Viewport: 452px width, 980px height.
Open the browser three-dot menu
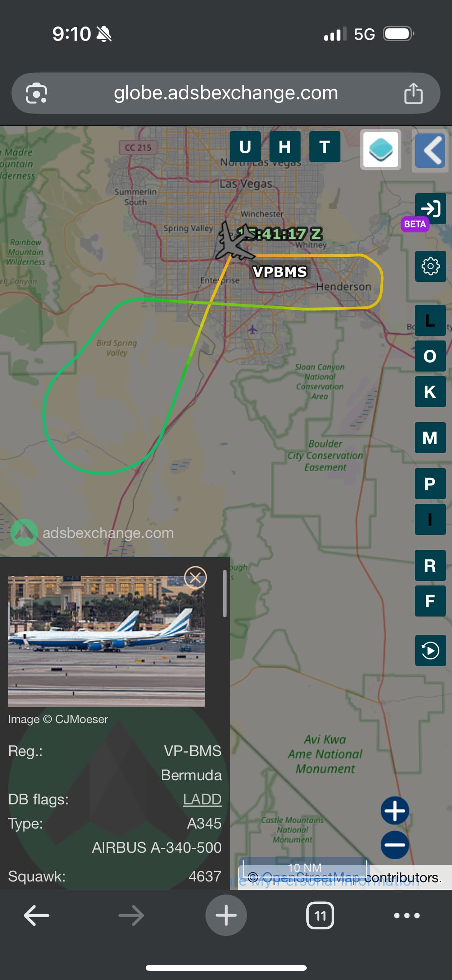point(407,915)
